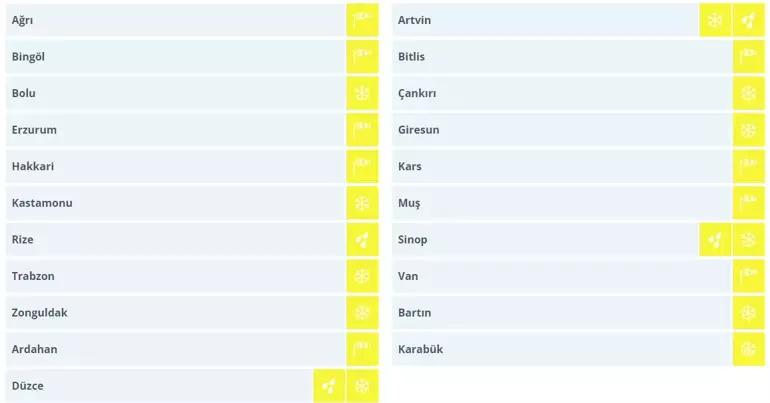This screenshot has height=403, width=770.
Task: Click the snowflake icon in Bolu row
Action: pos(362,93)
